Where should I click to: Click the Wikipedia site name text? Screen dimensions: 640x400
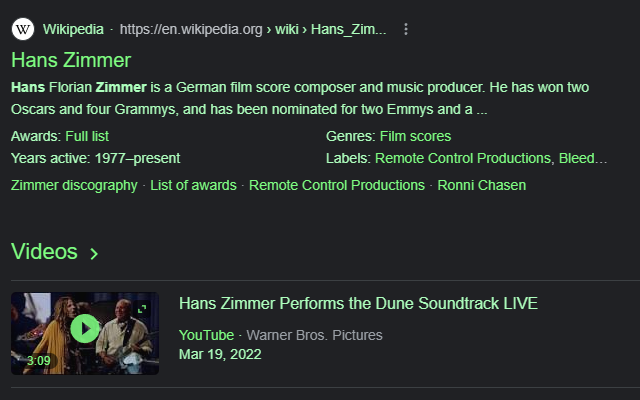73,29
